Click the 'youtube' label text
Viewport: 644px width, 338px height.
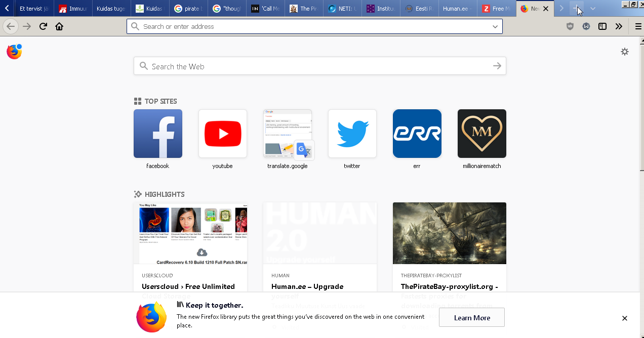click(x=223, y=166)
